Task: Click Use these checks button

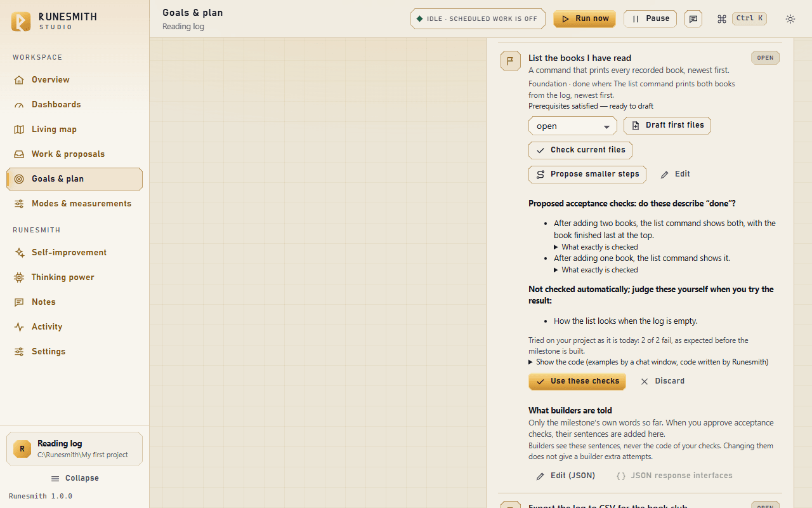Action: coord(577,382)
